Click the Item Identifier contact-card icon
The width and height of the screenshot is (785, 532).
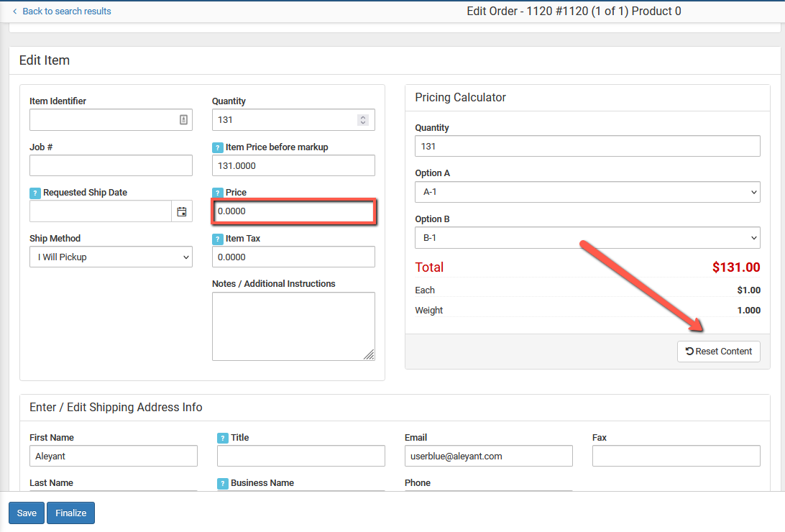pos(183,119)
